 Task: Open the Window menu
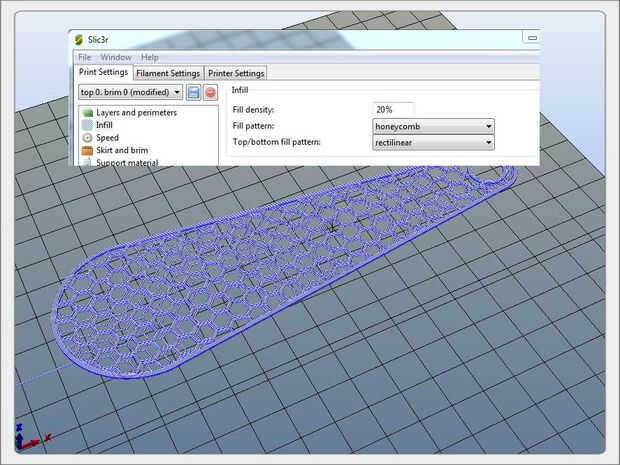(x=115, y=57)
